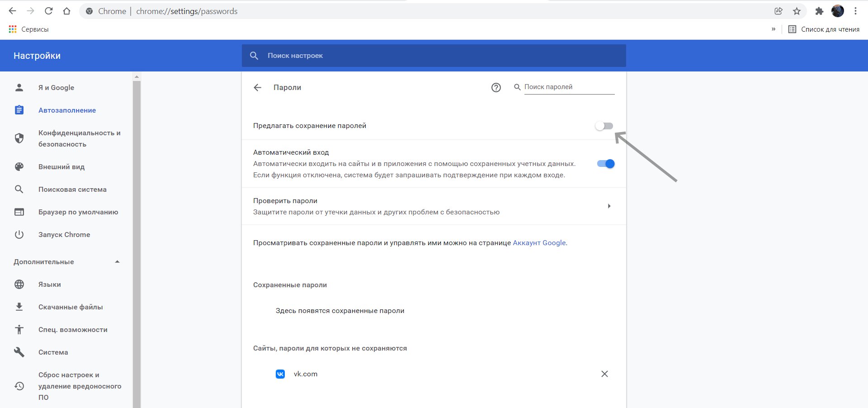Open Сброс настроек и удаление вредоносного ПО

pos(80,386)
